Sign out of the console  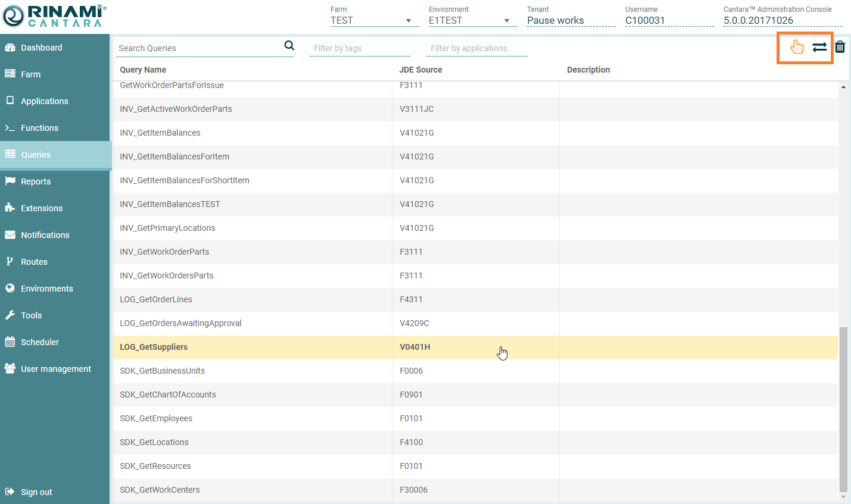pyautogui.click(x=36, y=492)
